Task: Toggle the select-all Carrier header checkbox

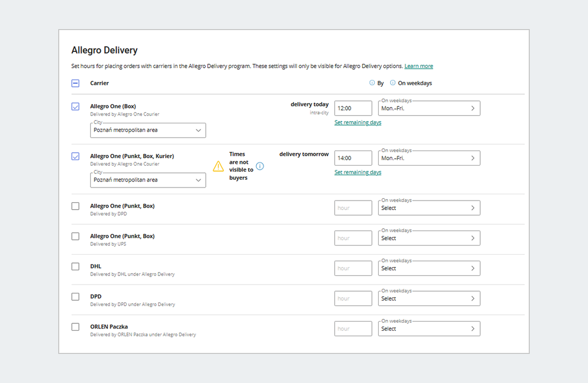Action: (x=75, y=83)
